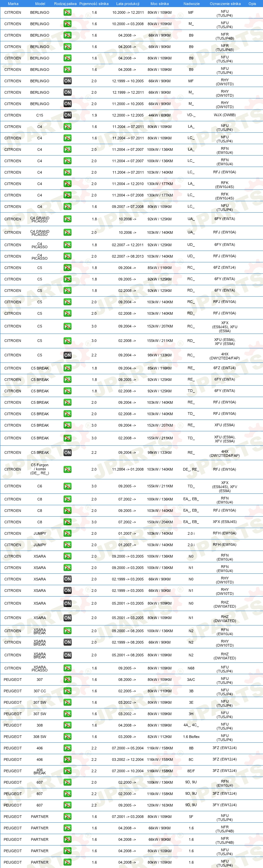Click the body code 8E/F
This screenshot has height=868, width=263.
[x=191, y=771]
